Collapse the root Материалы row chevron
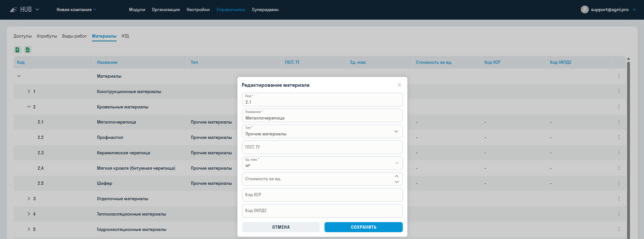 click(x=19, y=76)
